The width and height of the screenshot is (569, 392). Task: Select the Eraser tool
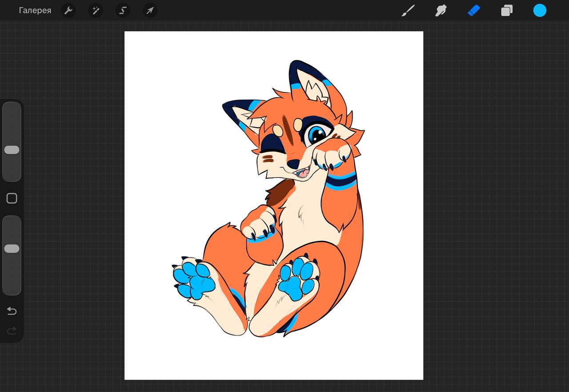point(474,10)
